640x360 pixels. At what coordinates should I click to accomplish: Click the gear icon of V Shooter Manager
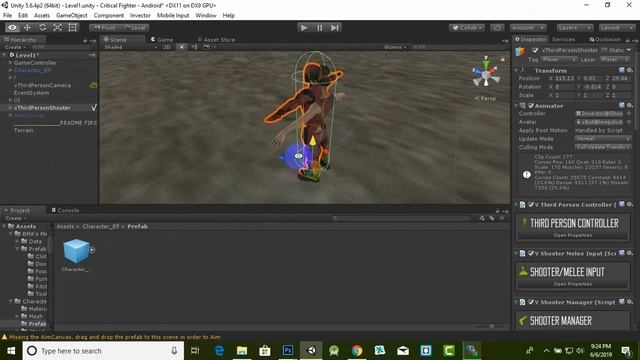(x=630, y=302)
